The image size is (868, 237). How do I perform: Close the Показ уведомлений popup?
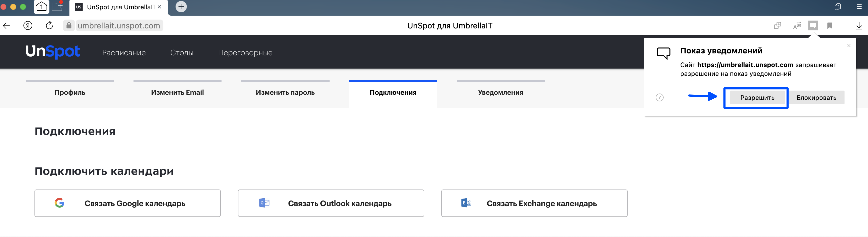849,46
